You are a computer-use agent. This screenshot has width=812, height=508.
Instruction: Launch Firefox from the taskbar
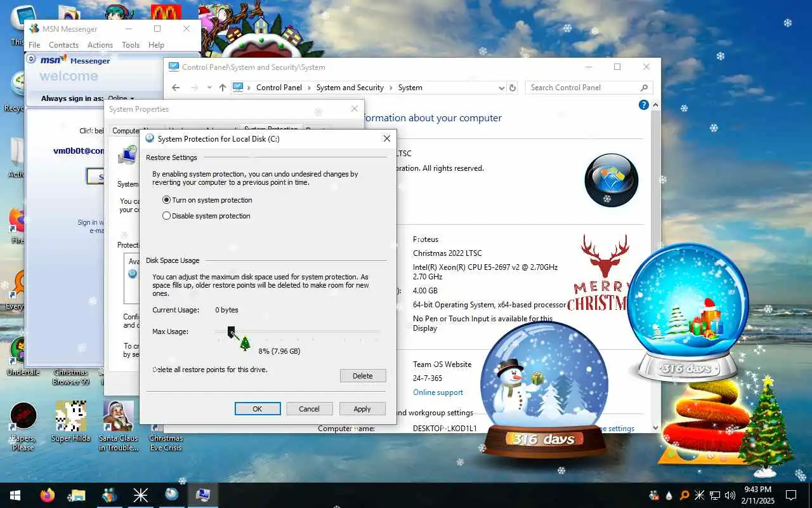48,495
